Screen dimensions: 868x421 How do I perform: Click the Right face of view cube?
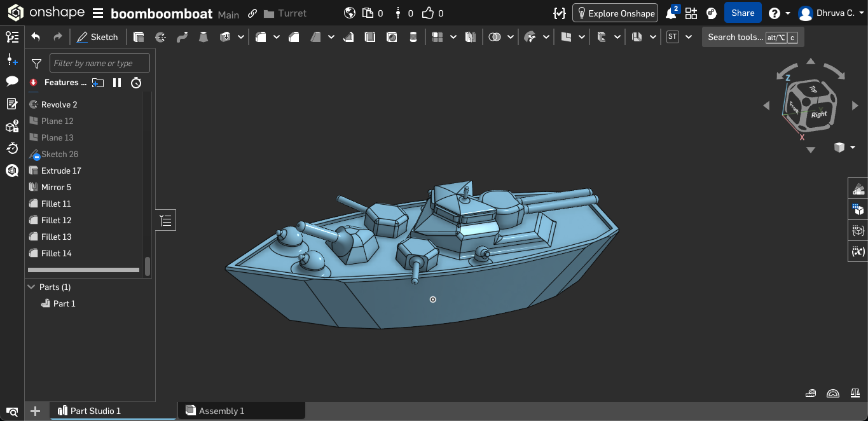[x=819, y=114]
